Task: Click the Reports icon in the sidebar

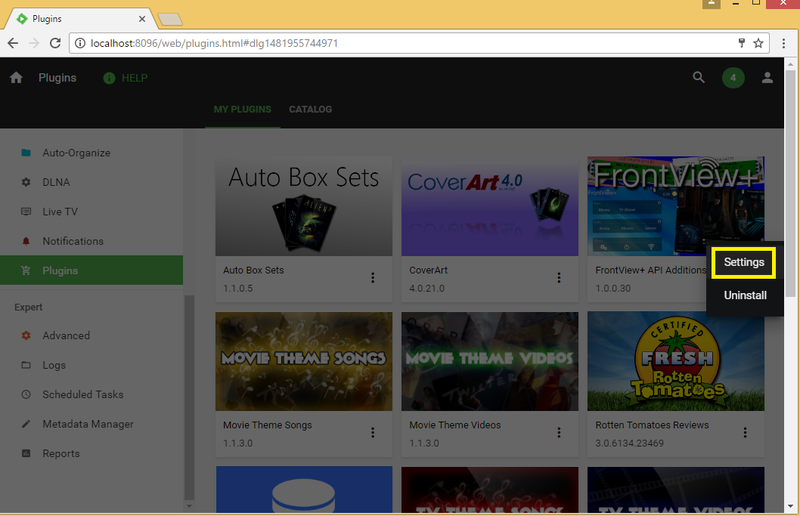Action: click(x=26, y=453)
